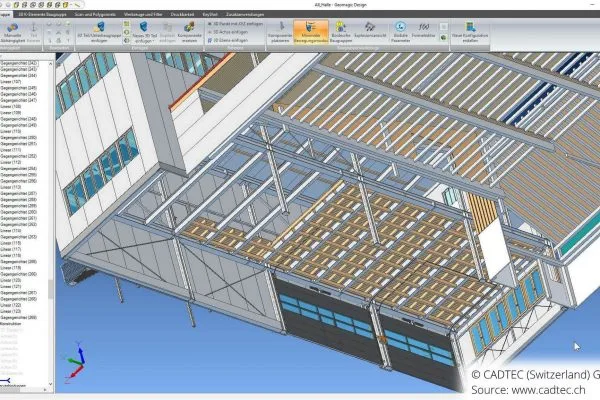Open Globale Parameter
Viewport: 600px width, 400px height.
[400, 32]
